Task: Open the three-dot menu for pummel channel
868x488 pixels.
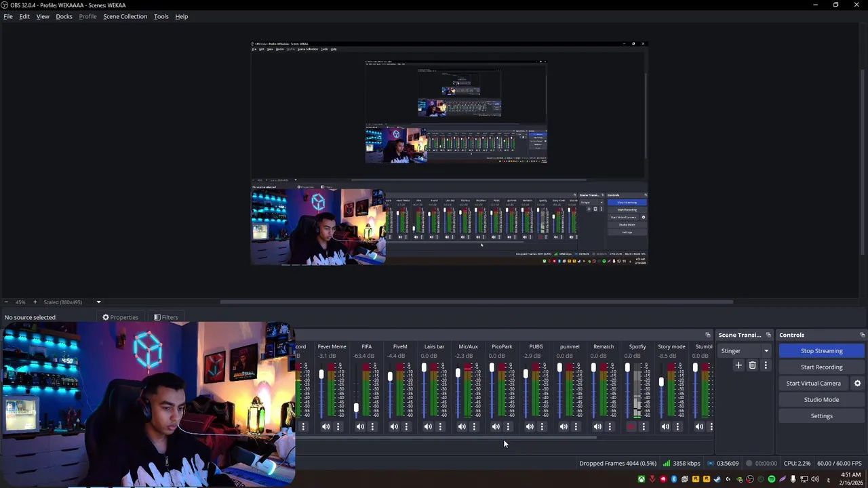Action: tap(576, 426)
